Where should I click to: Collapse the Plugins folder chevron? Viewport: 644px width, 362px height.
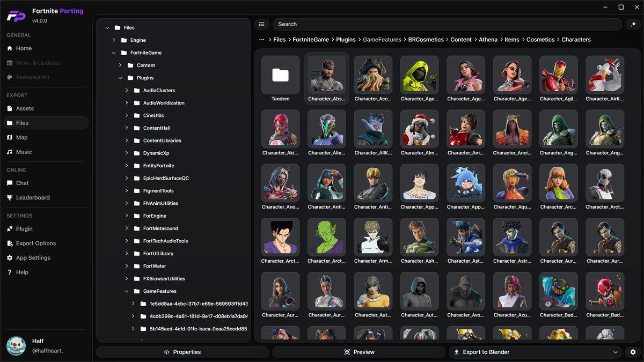[120, 78]
